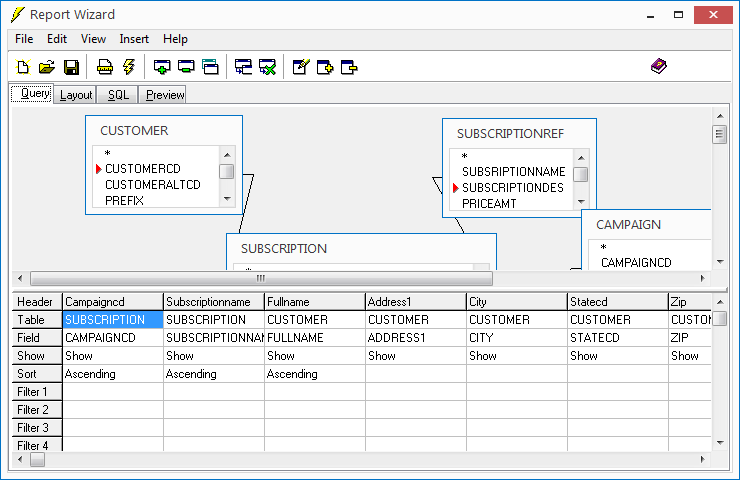Open a report file via folder icon
This screenshot has width=740, height=480.
pos(47,67)
